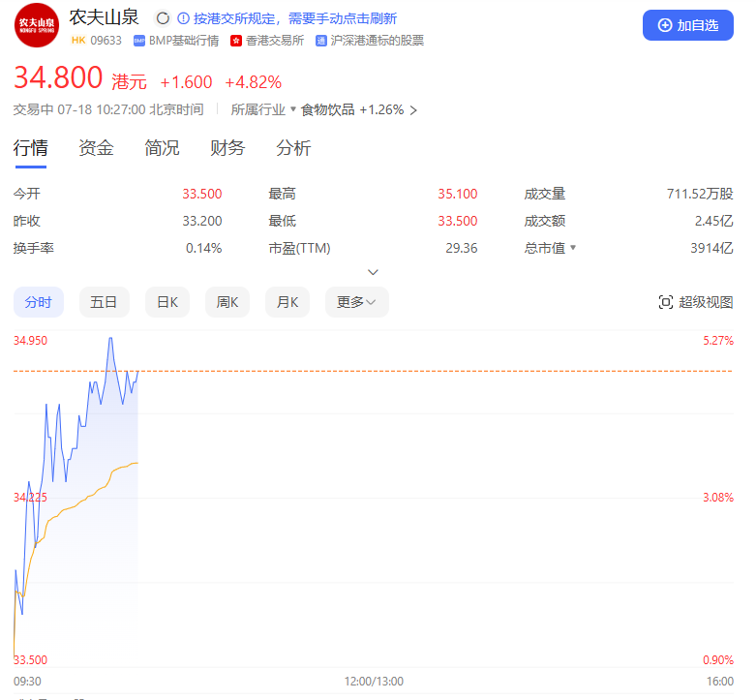Image resolution: width=756 pixels, height=700 pixels.
Task: Click the 09:30 time axis label
Action: pyautogui.click(x=27, y=682)
